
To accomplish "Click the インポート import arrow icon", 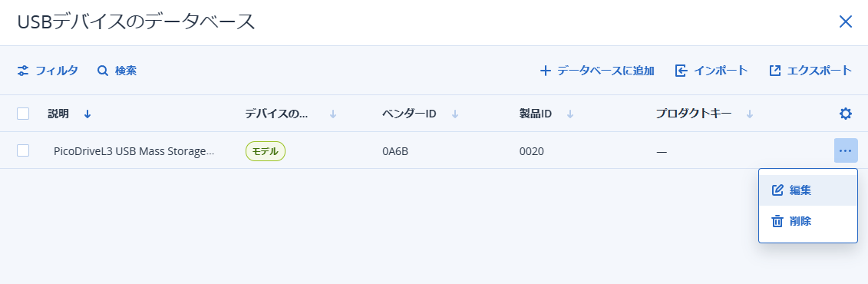I will coord(682,71).
